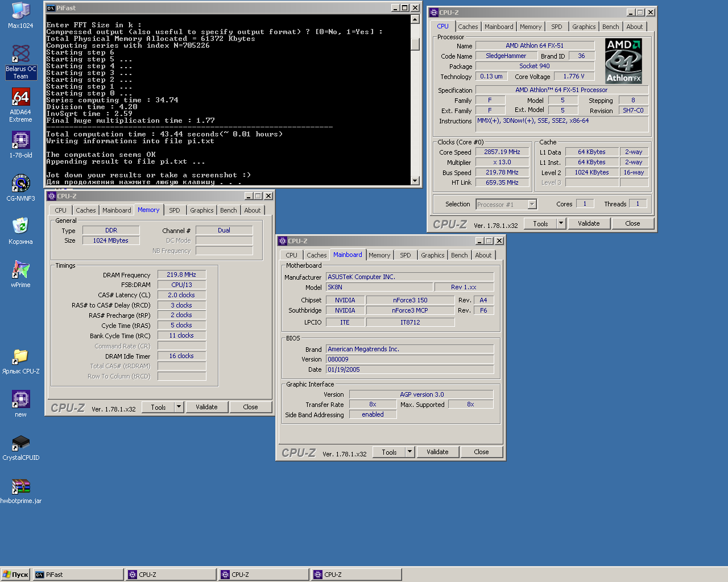Click Close button in Mainboard window
Screen dimensions: 728x582
pyautogui.click(x=481, y=452)
